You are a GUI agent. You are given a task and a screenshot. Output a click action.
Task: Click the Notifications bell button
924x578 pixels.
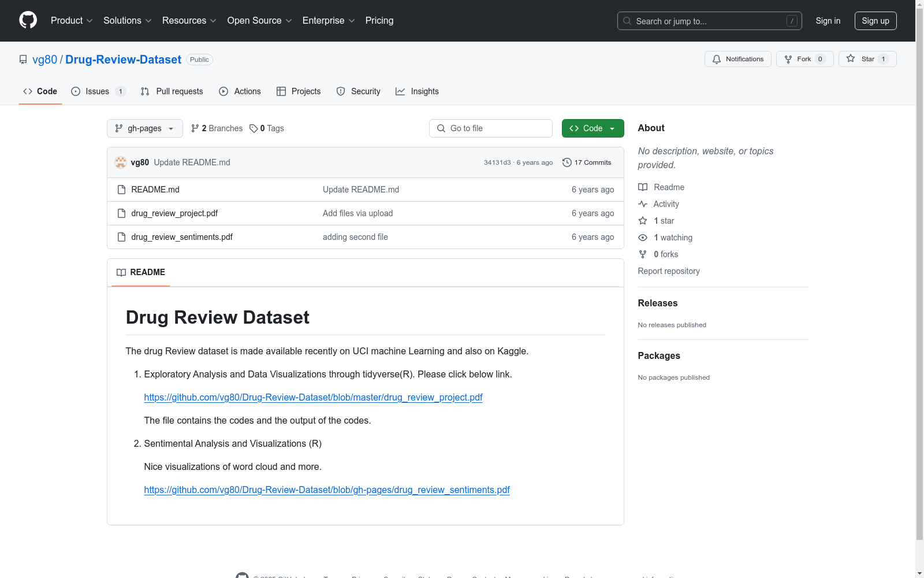(x=737, y=59)
